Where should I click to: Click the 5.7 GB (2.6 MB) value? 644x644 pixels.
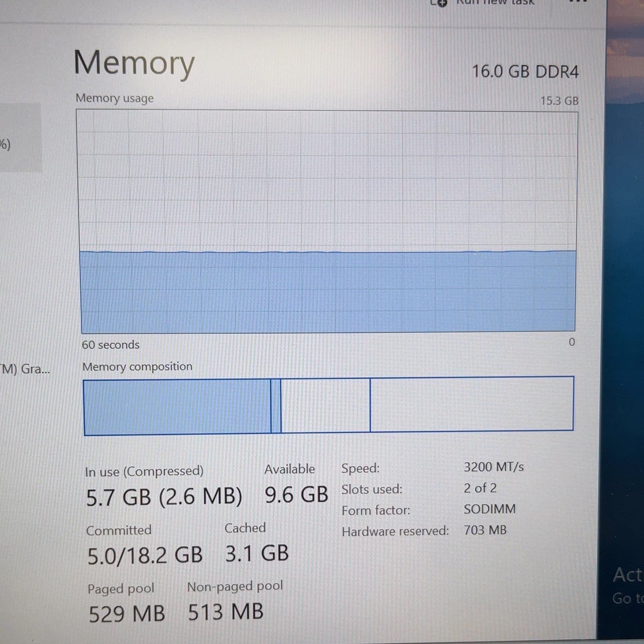tap(164, 497)
